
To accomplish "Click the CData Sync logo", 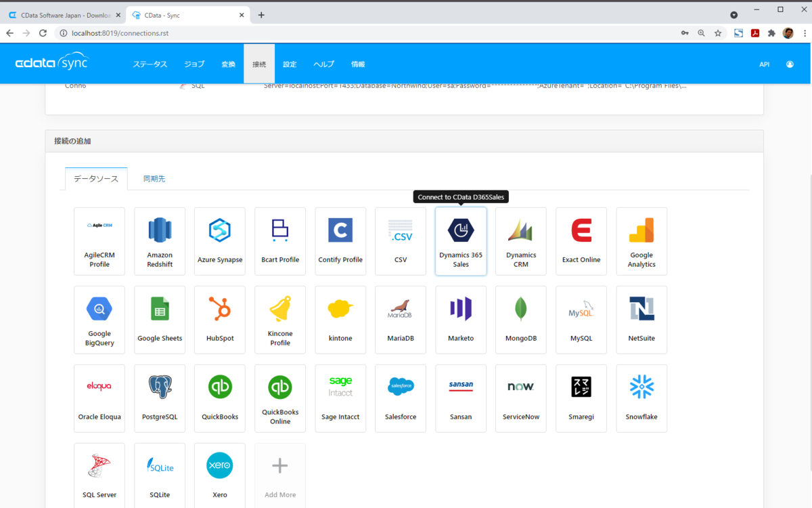I will click(x=52, y=63).
